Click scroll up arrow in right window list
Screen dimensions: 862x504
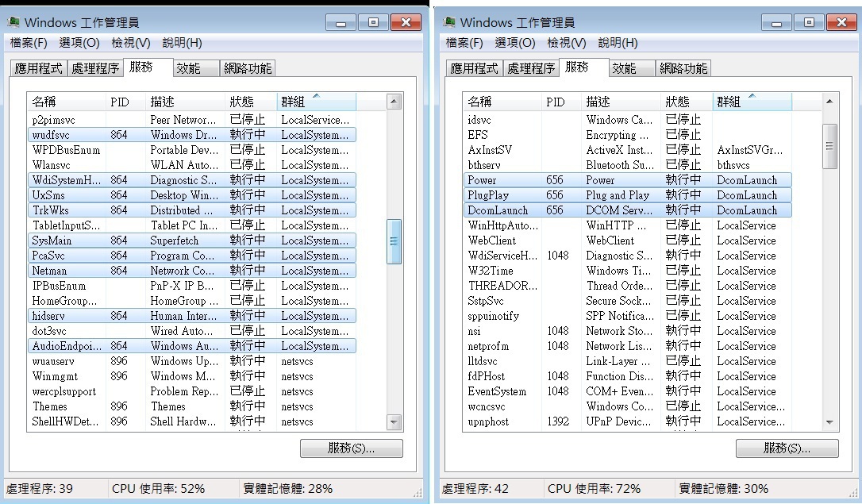(x=830, y=101)
